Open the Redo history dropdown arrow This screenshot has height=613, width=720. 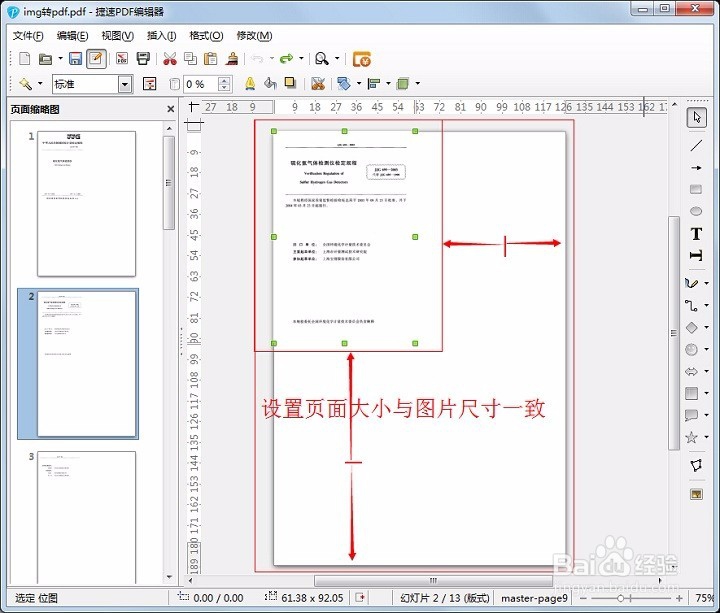(301, 58)
